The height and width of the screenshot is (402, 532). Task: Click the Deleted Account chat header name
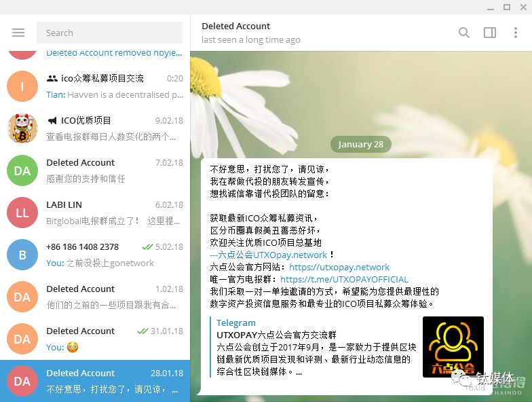[236, 26]
